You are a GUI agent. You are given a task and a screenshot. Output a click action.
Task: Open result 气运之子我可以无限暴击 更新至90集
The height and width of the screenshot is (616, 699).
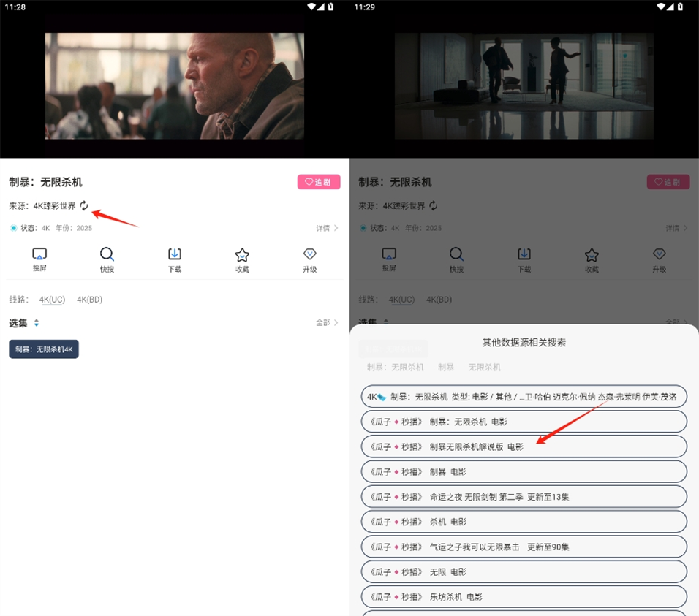pos(524,547)
